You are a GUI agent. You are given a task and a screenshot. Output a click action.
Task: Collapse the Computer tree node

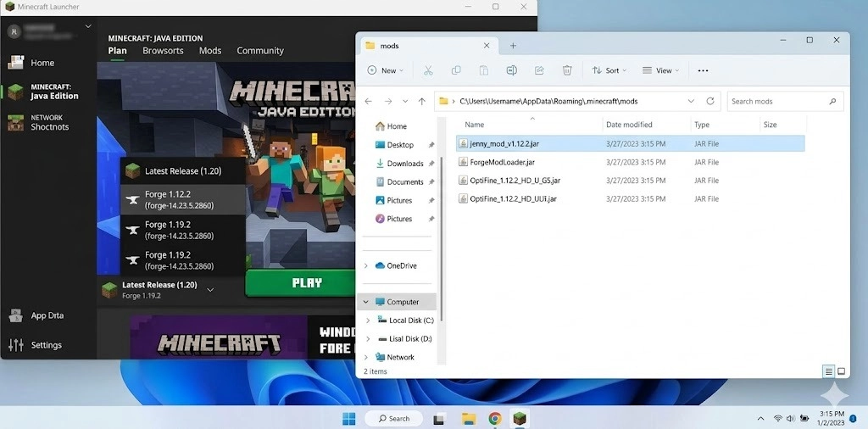(x=366, y=302)
